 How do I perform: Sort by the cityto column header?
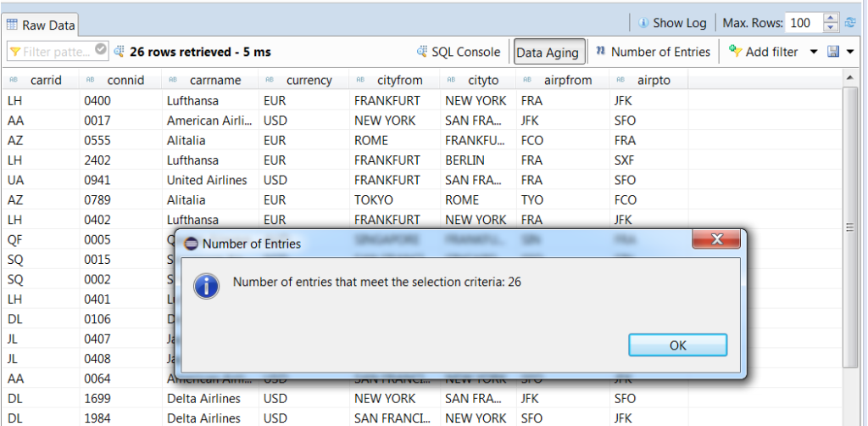(x=478, y=81)
